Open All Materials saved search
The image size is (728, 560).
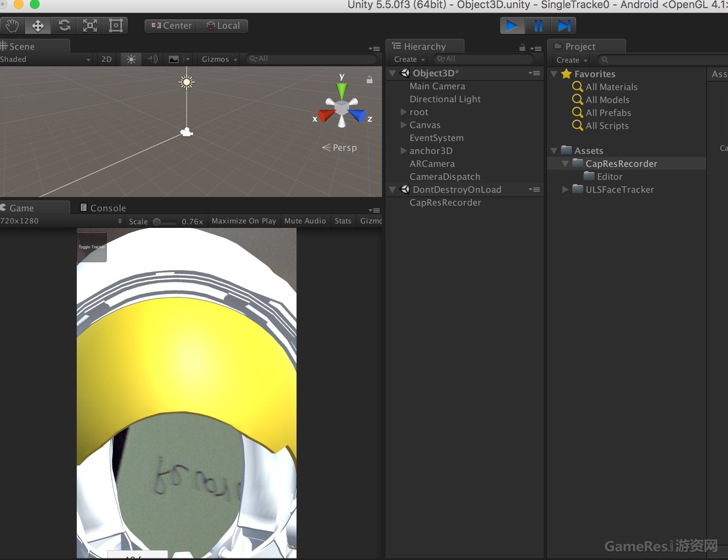605,87
